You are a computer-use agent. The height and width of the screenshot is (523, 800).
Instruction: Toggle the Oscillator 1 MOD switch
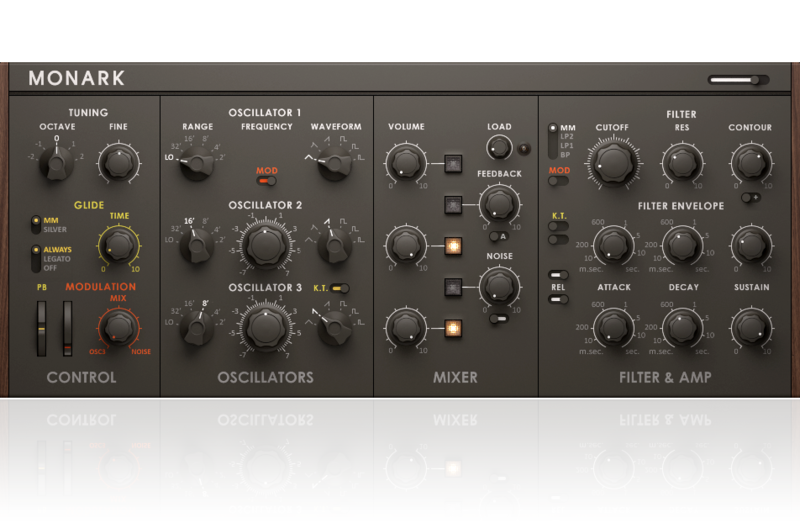point(266,181)
